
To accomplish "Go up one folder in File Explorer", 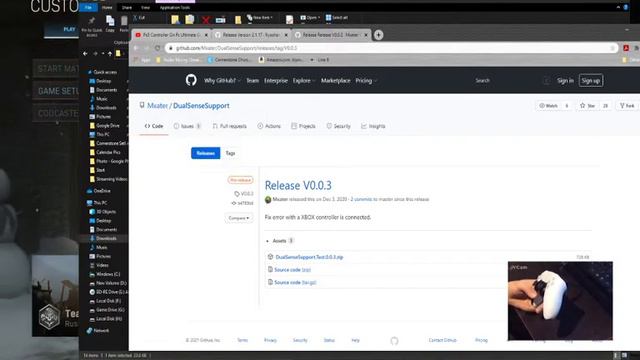I will (x=109, y=53).
